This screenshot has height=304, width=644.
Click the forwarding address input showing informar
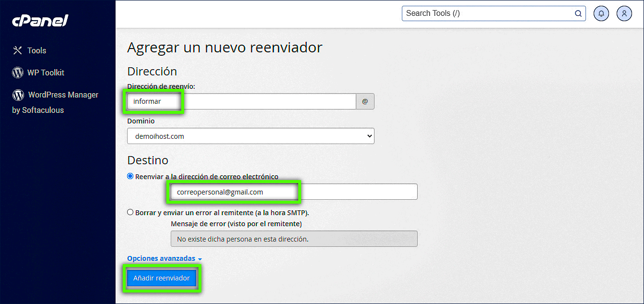[153, 101]
